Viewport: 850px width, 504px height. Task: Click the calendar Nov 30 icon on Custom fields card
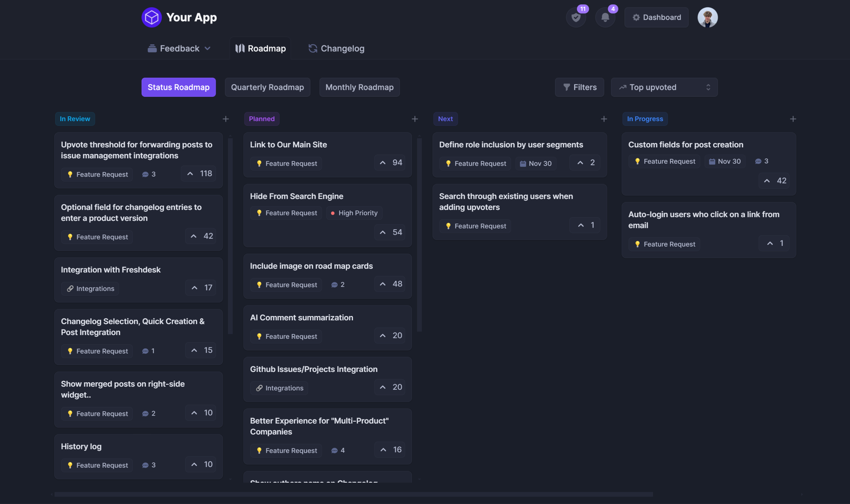(713, 161)
